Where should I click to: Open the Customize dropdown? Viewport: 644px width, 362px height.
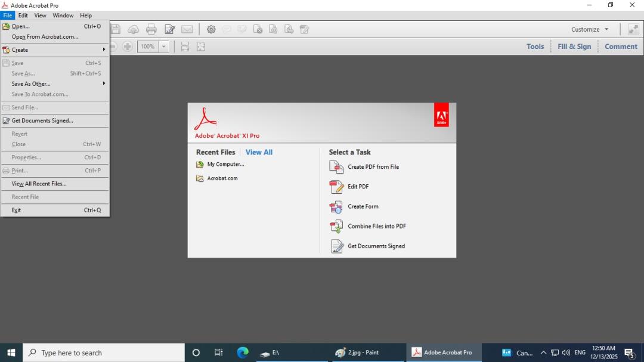coord(590,29)
